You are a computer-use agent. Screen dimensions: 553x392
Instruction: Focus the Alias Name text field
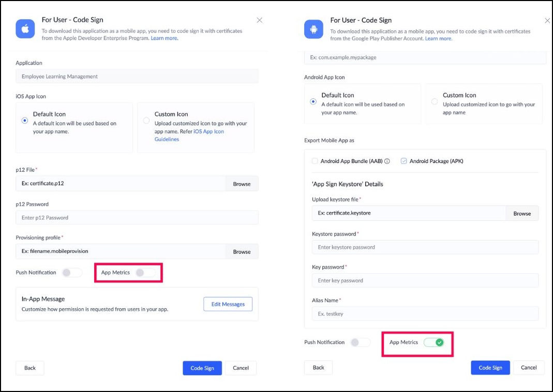(425, 314)
